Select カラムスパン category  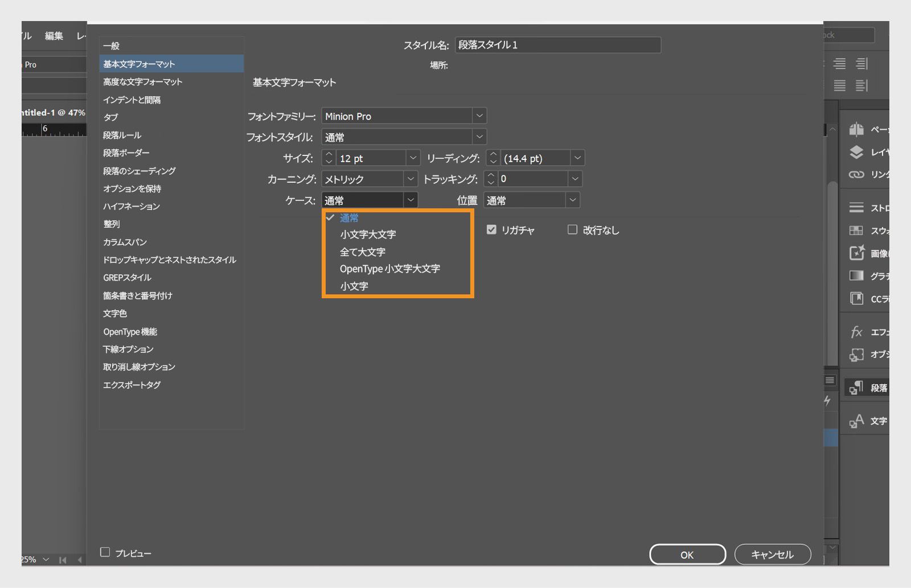coord(171,242)
